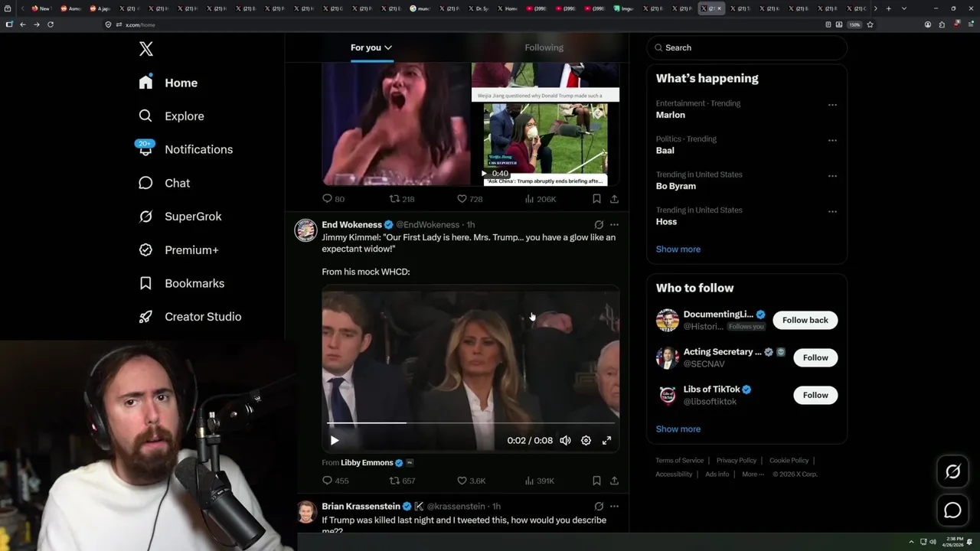Seek on the video progress bar
This screenshot has width=980, height=551.
(471, 422)
